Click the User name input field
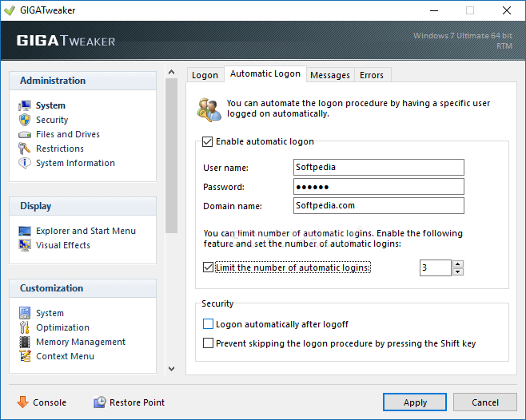 point(379,167)
